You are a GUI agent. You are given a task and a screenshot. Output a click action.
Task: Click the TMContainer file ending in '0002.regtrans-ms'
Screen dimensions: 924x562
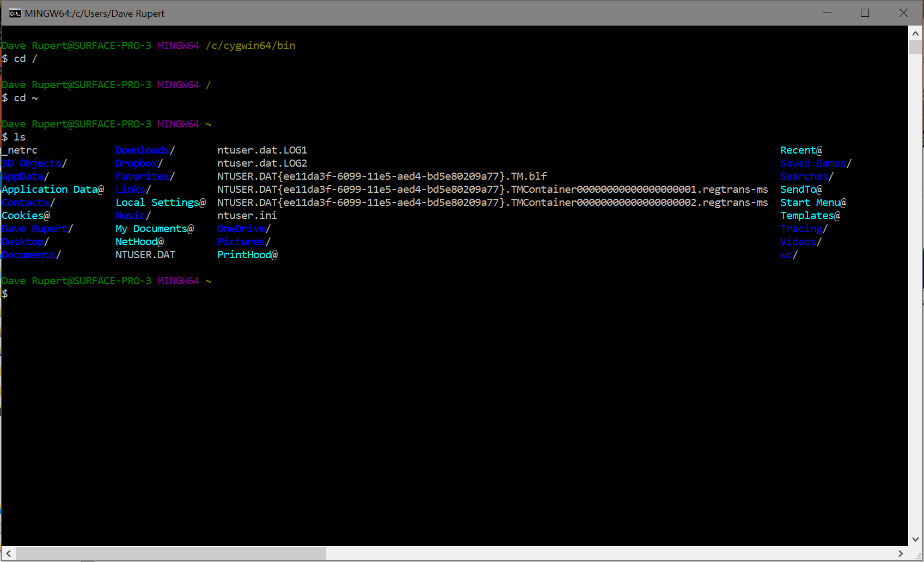[493, 203]
